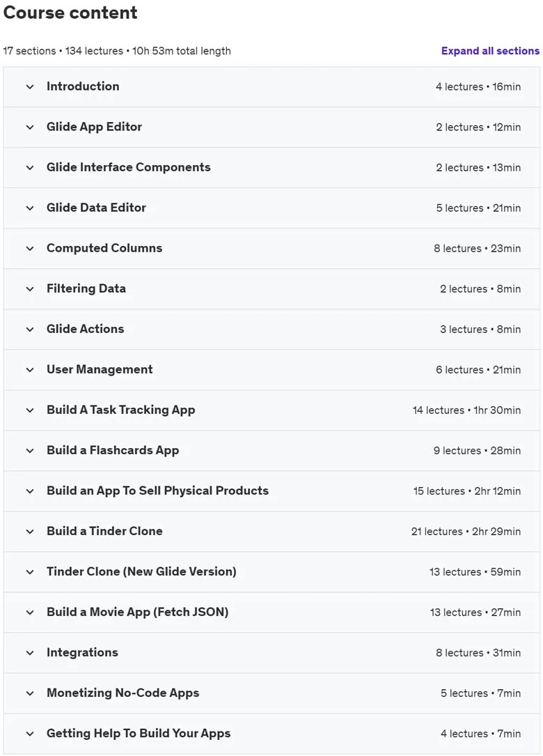The height and width of the screenshot is (756, 543).
Task: Click '4 lectures • 16min' in Introduction row
Action: [x=478, y=87]
